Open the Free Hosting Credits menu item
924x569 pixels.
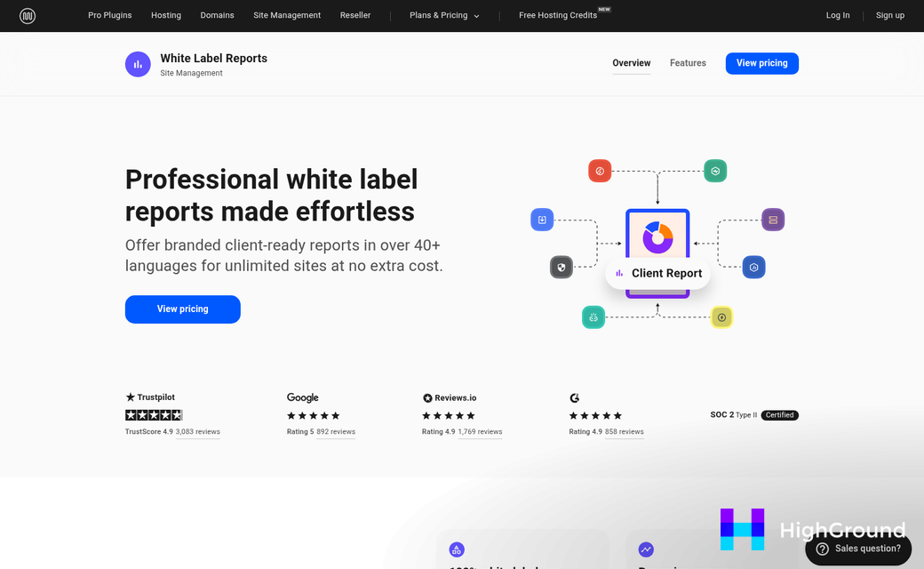tap(559, 15)
